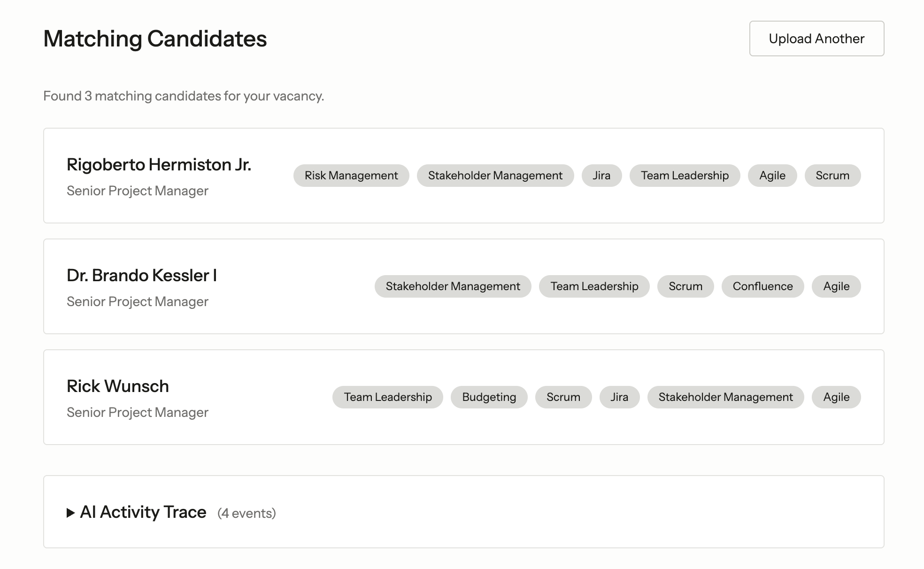Click the Upload Another button
The height and width of the screenshot is (569, 924).
[816, 38]
